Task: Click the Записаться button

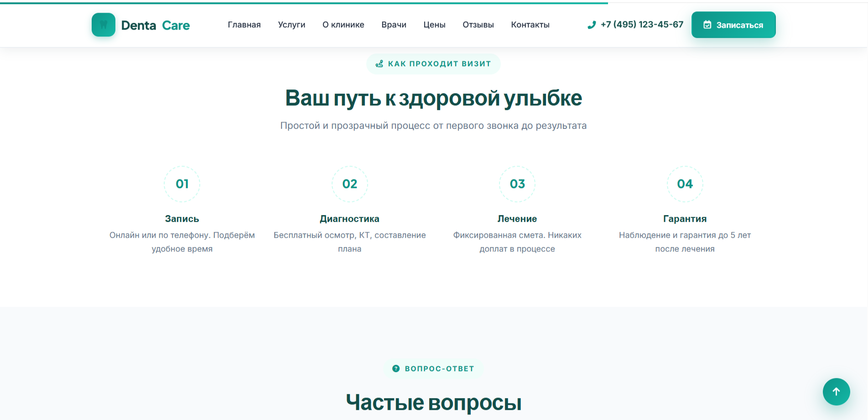Action: tap(733, 25)
